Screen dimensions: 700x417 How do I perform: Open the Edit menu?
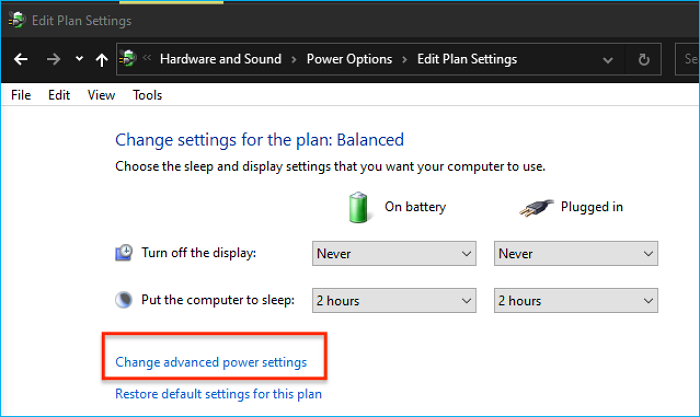[x=59, y=95]
